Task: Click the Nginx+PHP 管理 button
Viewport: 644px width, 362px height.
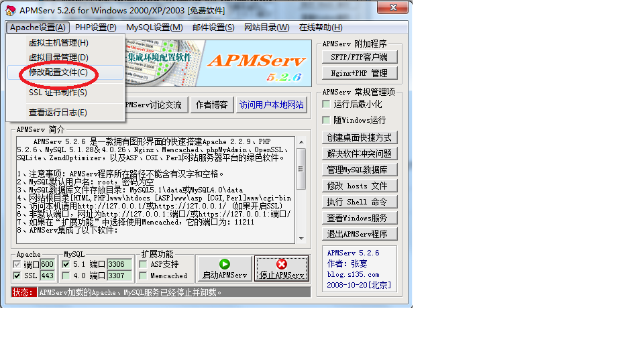Action: [360, 73]
